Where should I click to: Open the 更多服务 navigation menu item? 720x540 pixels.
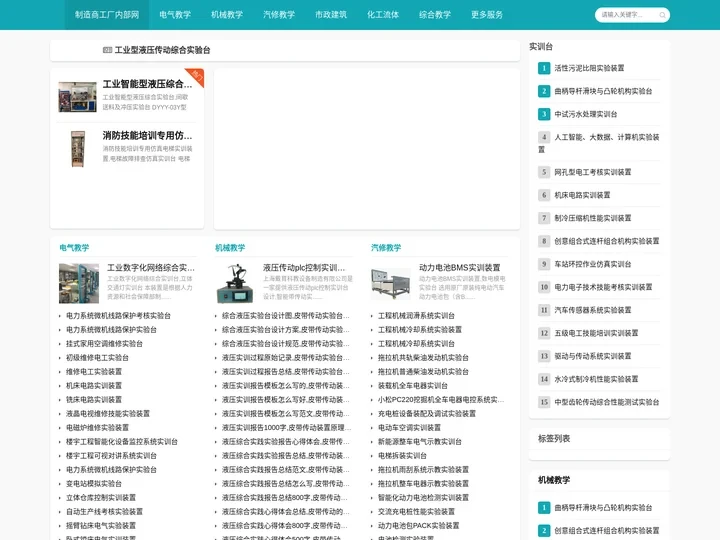pos(487,15)
